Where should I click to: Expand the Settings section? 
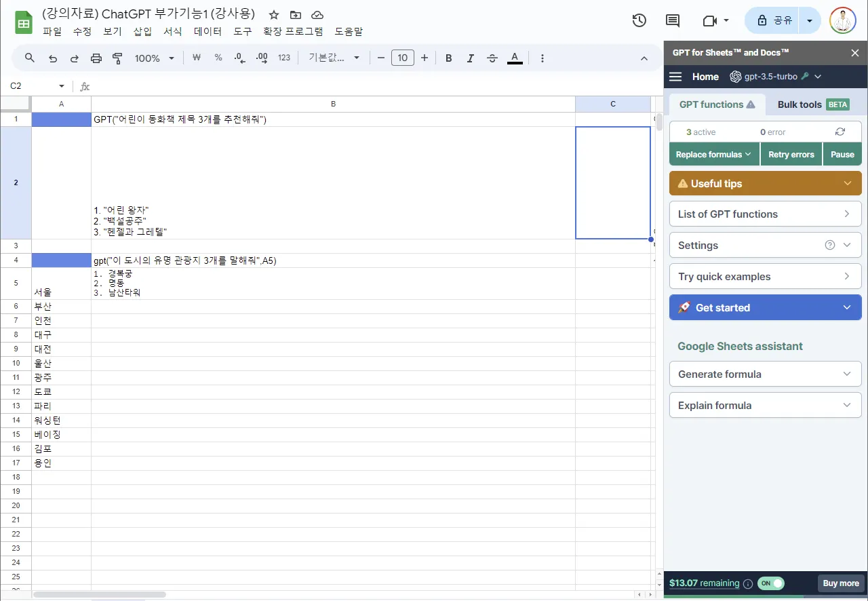point(766,246)
